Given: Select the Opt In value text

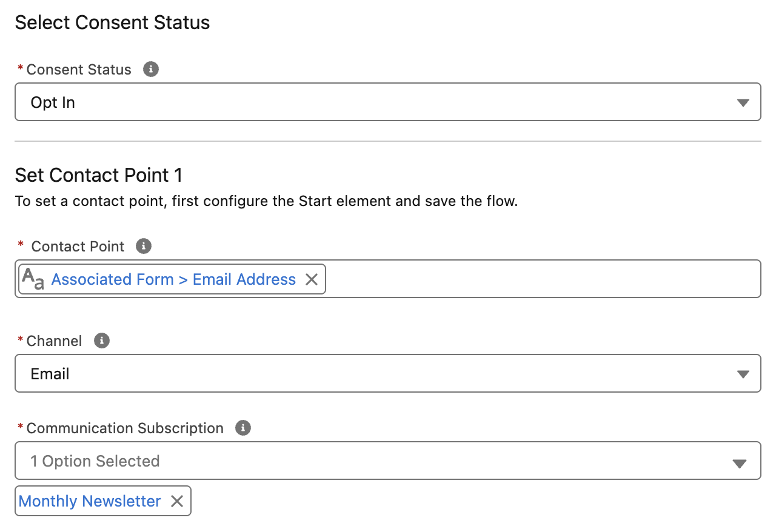Looking at the screenshot, I should pyautogui.click(x=52, y=102).
